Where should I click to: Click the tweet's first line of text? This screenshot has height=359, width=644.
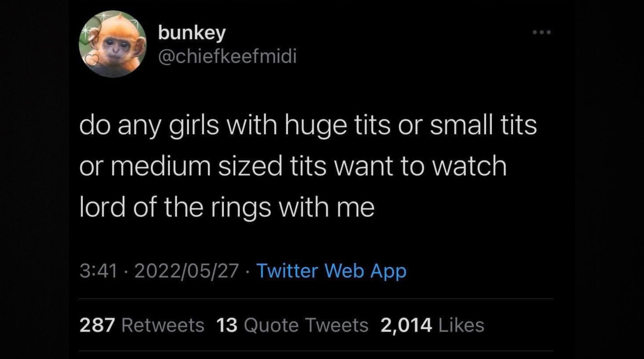[x=308, y=125]
